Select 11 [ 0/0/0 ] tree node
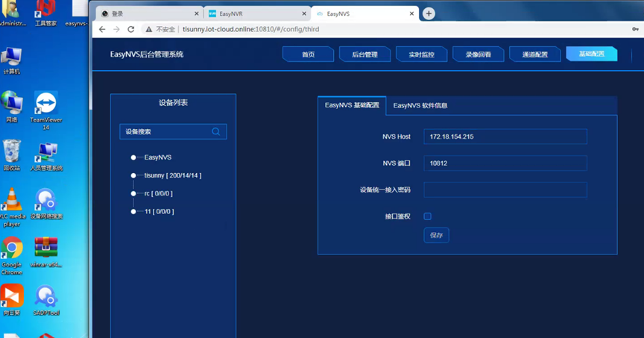The height and width of the screenshot is (338, 644). pyautogui.click(x=159, y=211)
